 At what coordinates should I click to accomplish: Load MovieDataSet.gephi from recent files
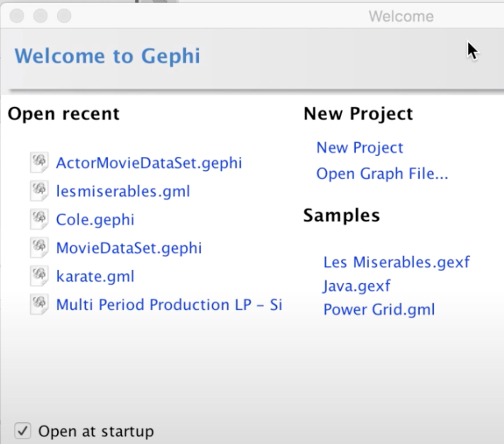coord(128,248)
